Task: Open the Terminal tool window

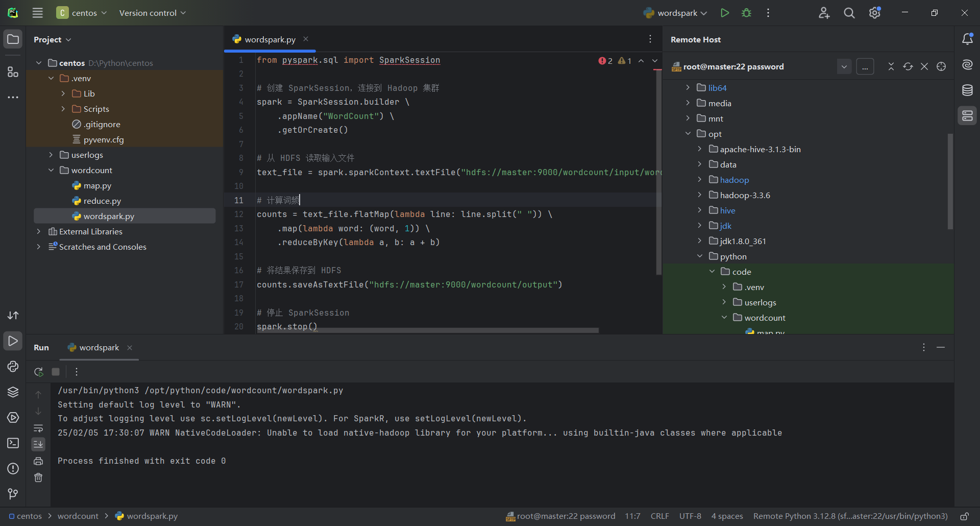Action: 13,443
